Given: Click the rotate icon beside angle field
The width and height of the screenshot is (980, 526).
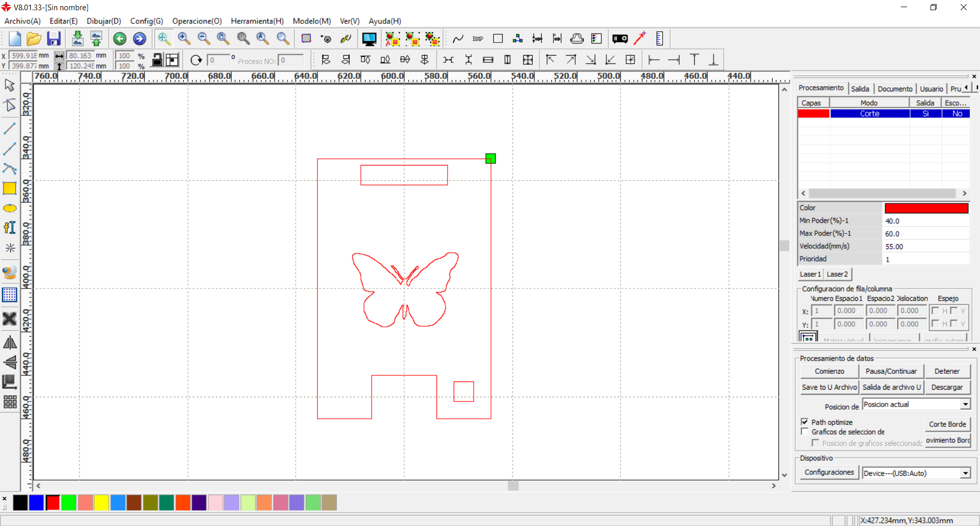Looking at the screenshot, I should pos(196,60).
